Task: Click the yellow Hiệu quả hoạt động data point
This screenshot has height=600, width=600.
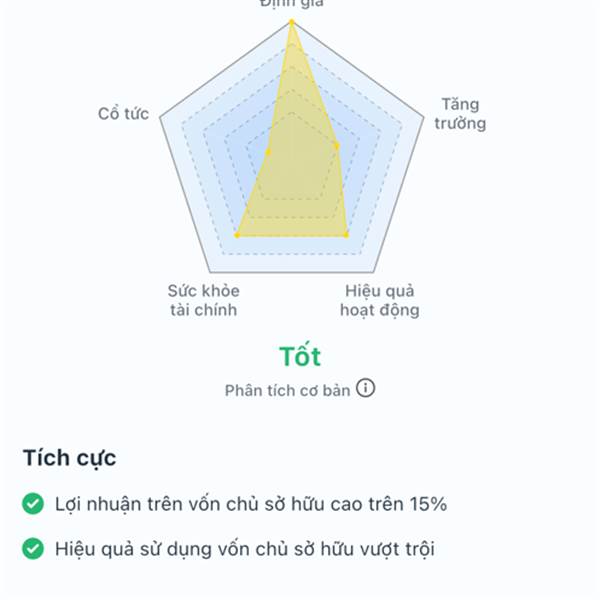Action: (346, 235)
